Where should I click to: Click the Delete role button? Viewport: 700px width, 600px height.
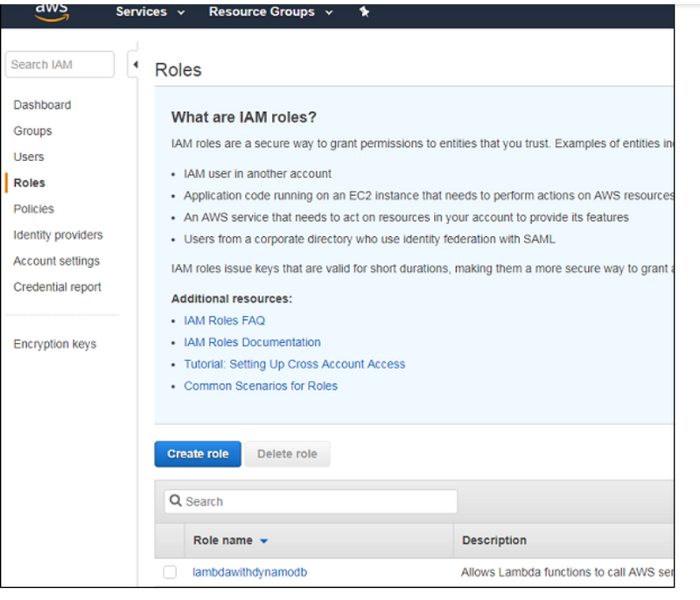coord(287,454)
